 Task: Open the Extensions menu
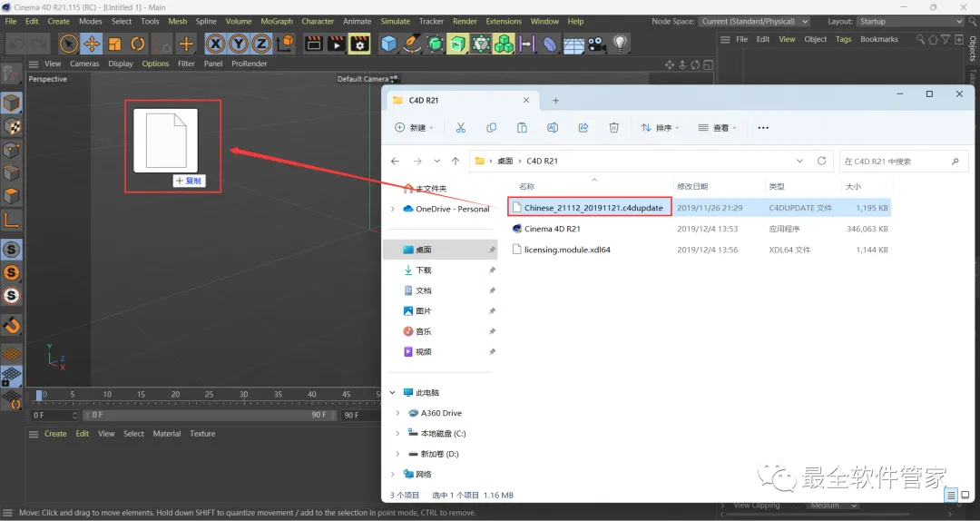click(503, 21)
